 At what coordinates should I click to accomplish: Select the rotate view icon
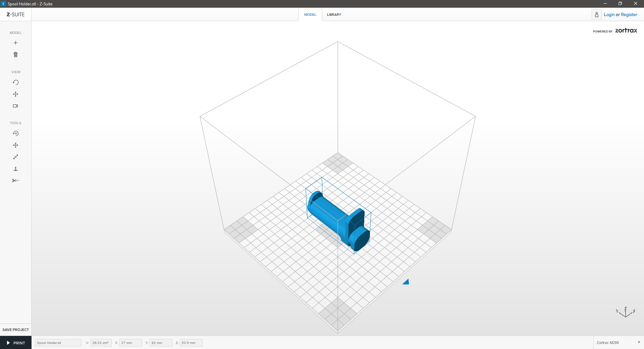tap(15, 83)
